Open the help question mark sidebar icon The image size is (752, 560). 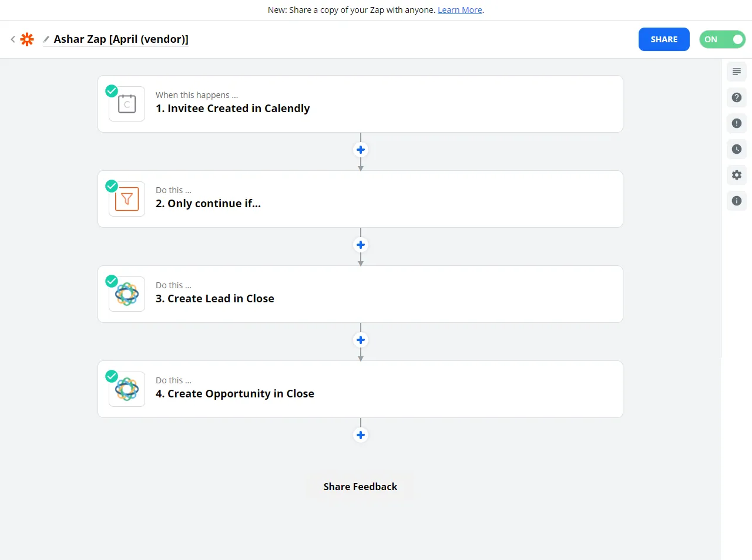point(737,97)
